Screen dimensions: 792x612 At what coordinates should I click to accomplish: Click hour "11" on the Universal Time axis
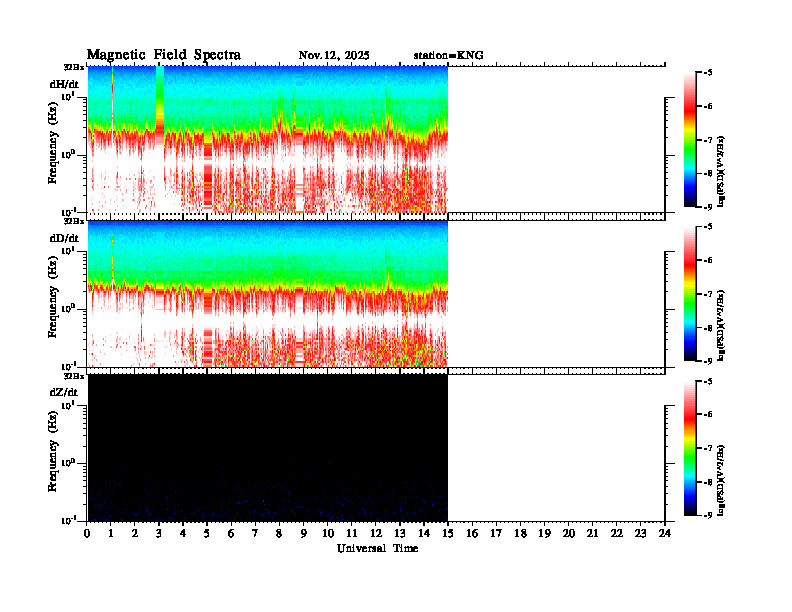[352, 534]
